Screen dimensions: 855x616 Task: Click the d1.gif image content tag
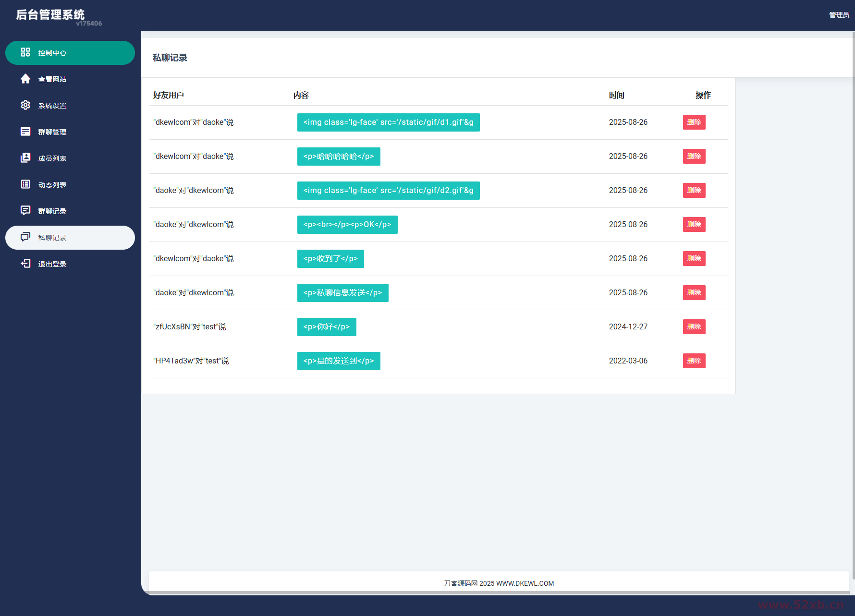point(388,122)
